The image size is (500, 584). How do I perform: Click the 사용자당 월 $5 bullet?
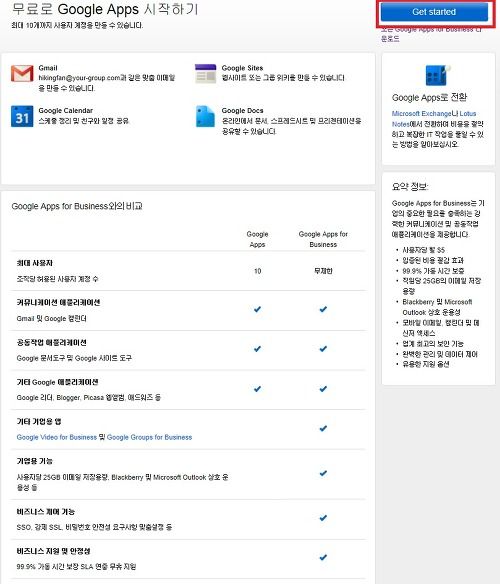pyautogui.click(x=423, y=250)
